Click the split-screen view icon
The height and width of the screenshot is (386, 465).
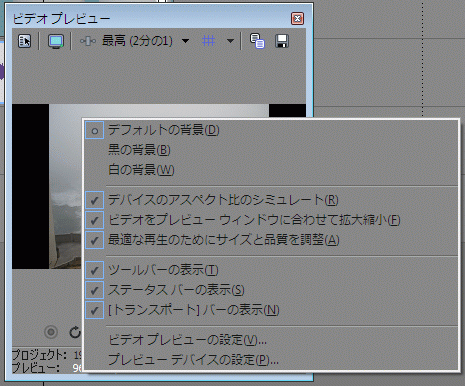click(x=88, y=41)
